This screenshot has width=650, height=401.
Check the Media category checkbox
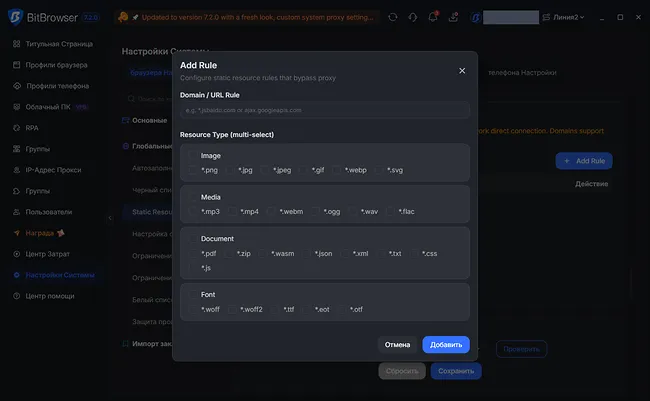coord(193,197)
